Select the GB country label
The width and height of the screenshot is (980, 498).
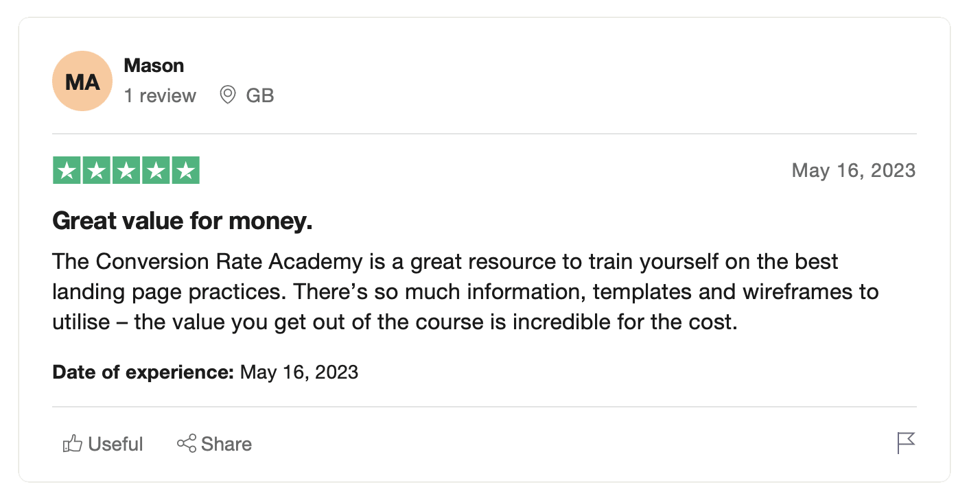tap(260, 95)
